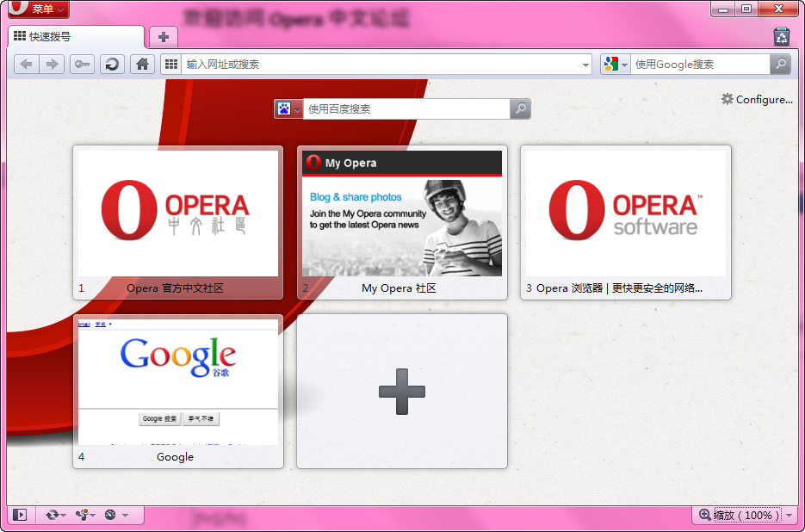Screen dimensions: 805x532
Task: Open the Baidu search engine dropdown
Action: click(x=288, y=108)
